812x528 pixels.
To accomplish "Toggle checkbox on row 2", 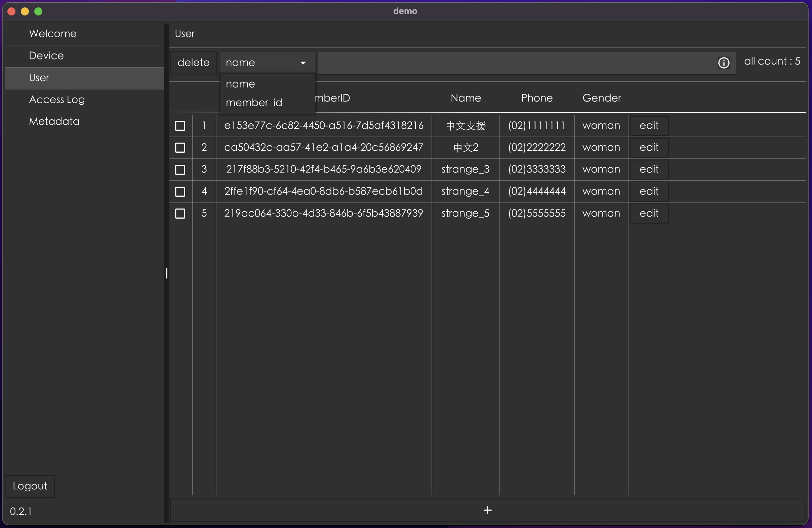I will pyautogui.click(x=180, y=147).
